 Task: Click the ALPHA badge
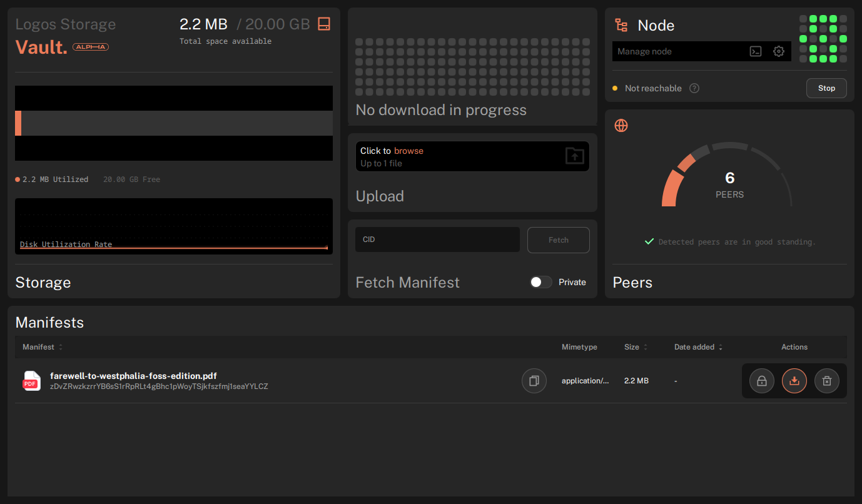coord(91,47)
